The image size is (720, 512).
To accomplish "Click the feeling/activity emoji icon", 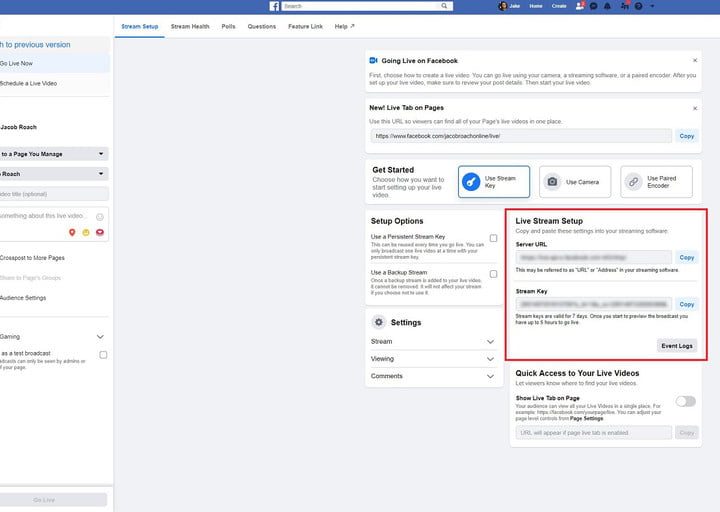I will coord(86,232).
